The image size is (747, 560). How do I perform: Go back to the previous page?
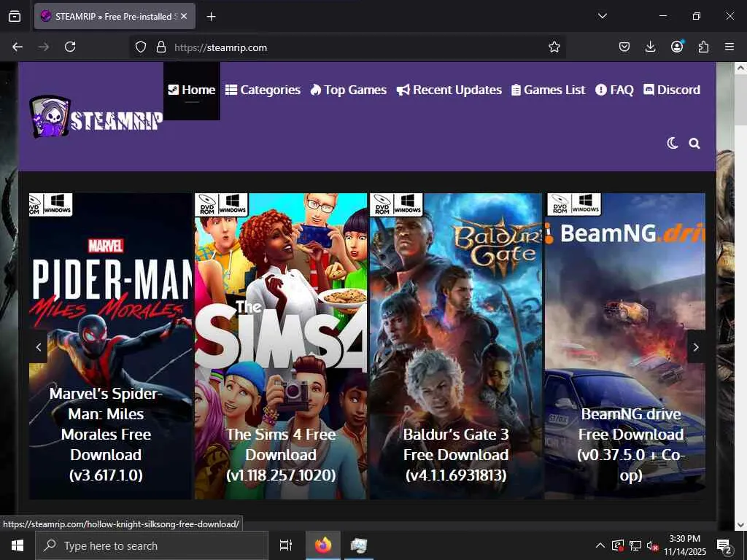18,47
